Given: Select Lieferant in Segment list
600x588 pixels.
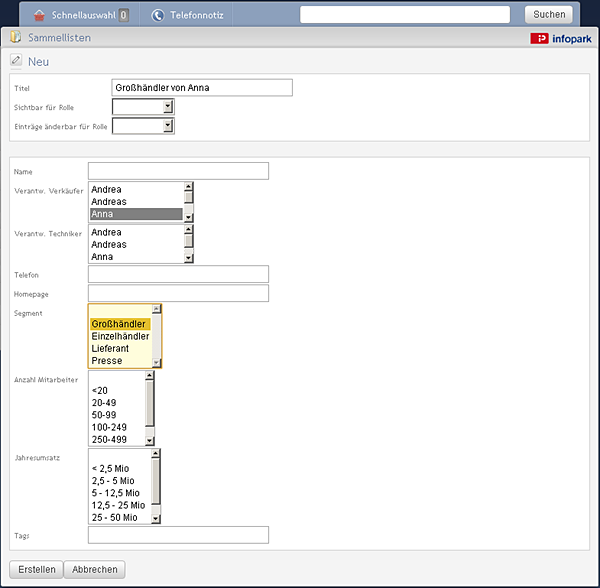Looking at the screenshot, I should 121,349.
